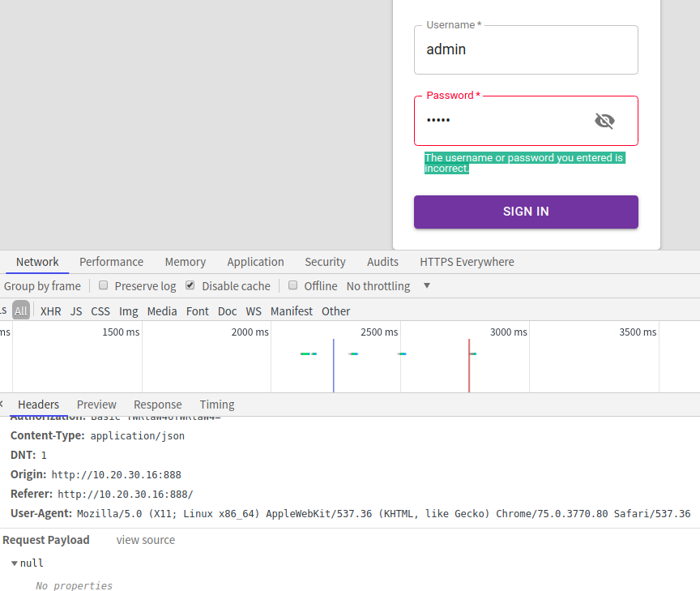Open the Response tab
700x591 pixels.
tap(157, 405)
